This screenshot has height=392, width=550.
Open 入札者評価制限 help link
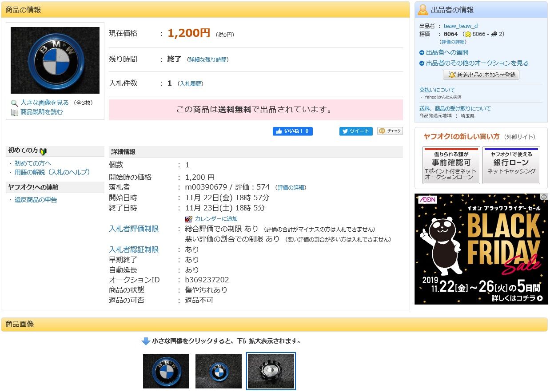click(134, 229)
